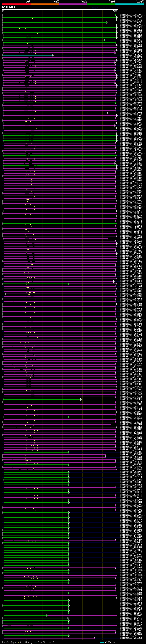
Task: Select the UniRef100_B9STK1 label
Action: (x=131, y=37)
